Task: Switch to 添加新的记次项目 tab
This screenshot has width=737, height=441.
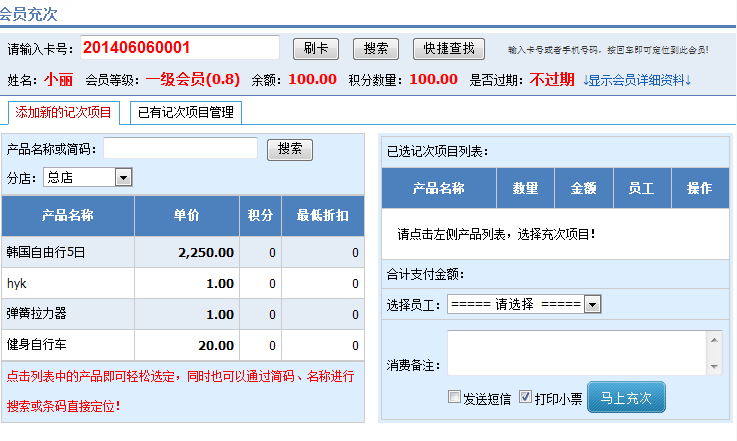Action: 64,112
